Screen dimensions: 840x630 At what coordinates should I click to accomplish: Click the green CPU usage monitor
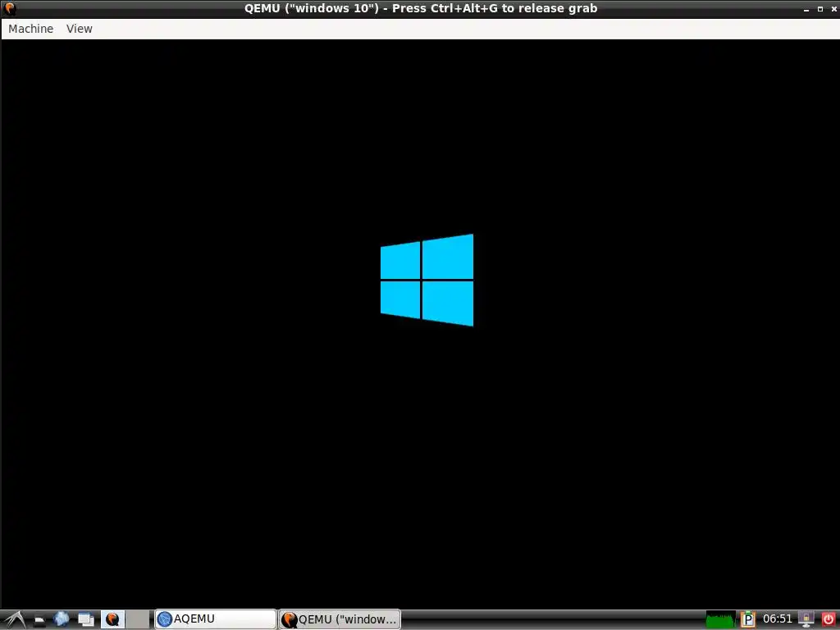(720, 619)
